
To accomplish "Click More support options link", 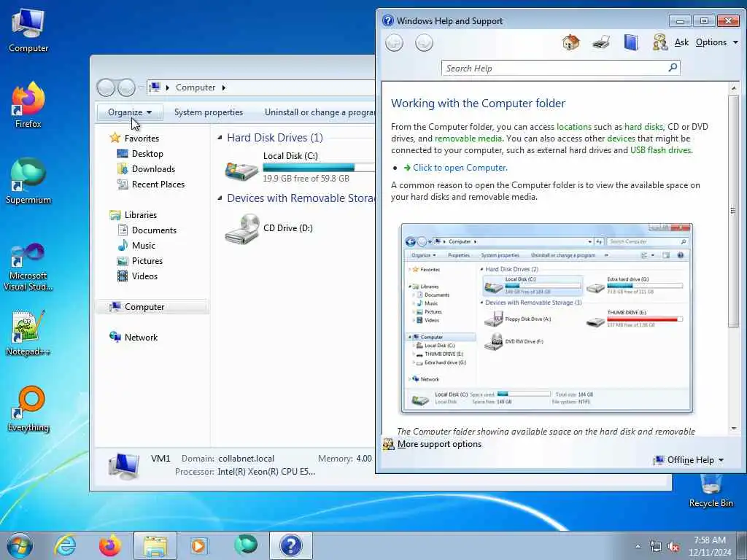I will click(x=439, y=444).
